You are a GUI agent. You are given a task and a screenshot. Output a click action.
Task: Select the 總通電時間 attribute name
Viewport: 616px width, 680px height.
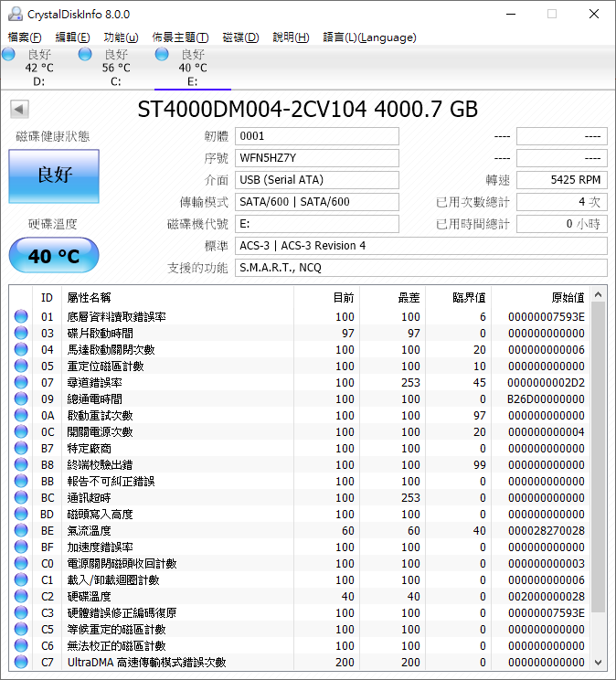[x=94, y=399]
